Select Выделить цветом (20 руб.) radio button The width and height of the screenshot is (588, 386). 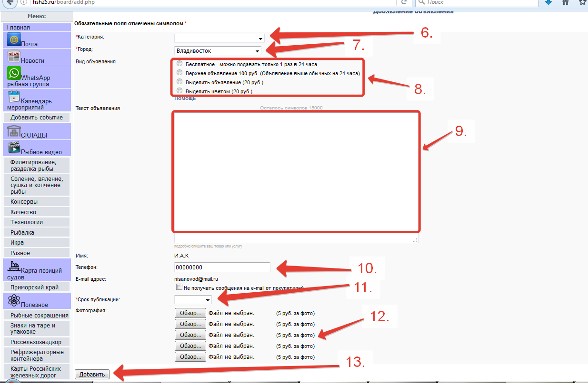[x=179, y=90]
